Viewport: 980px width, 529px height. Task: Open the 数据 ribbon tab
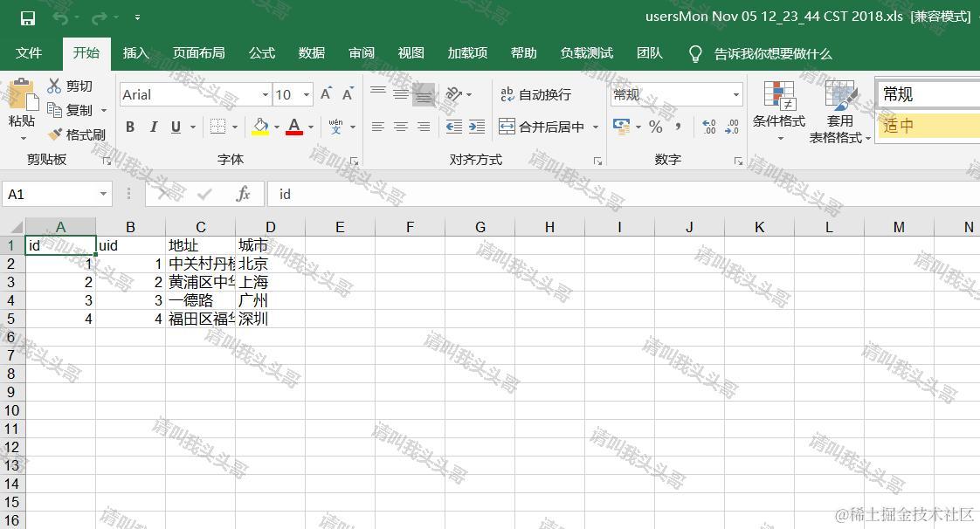click(x=311, y=53)
